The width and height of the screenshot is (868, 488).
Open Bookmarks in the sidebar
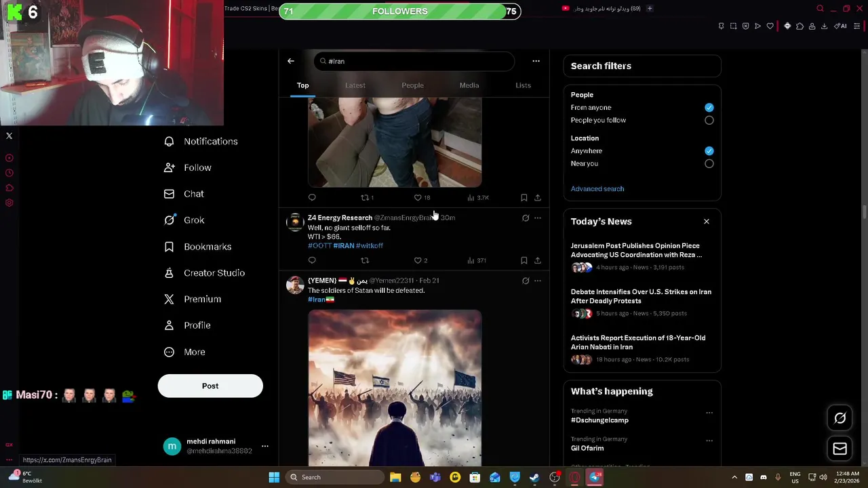click(x=197, y=247)
